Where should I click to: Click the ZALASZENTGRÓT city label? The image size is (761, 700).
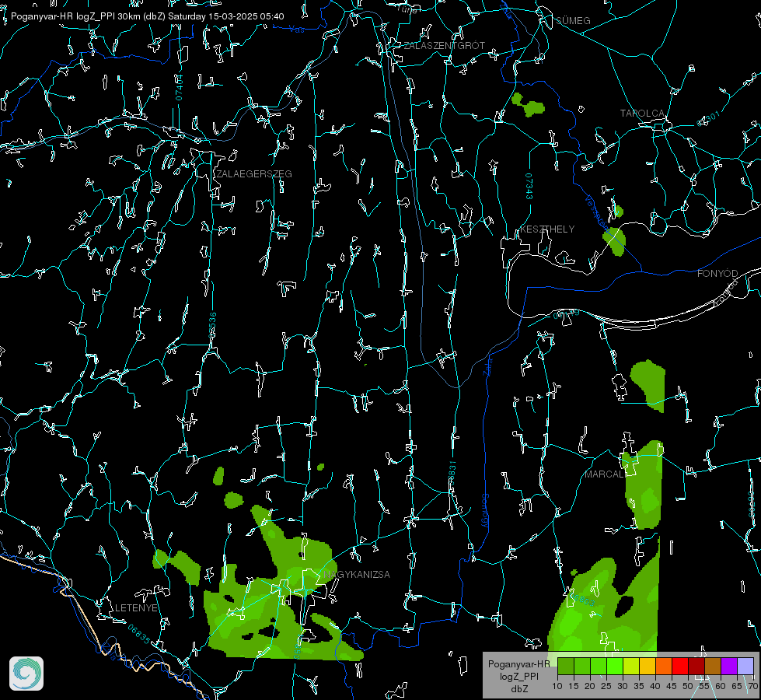(444, 45)
